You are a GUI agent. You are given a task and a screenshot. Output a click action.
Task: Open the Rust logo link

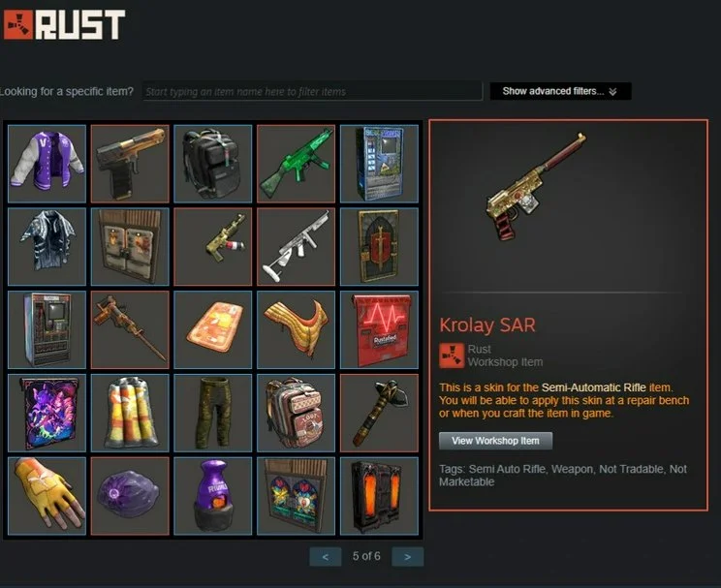pyautogui.click(x=64, y=24)
